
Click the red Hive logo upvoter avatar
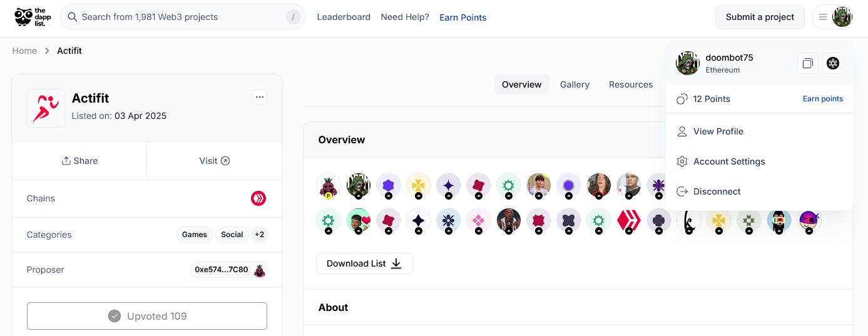(628, 221)
